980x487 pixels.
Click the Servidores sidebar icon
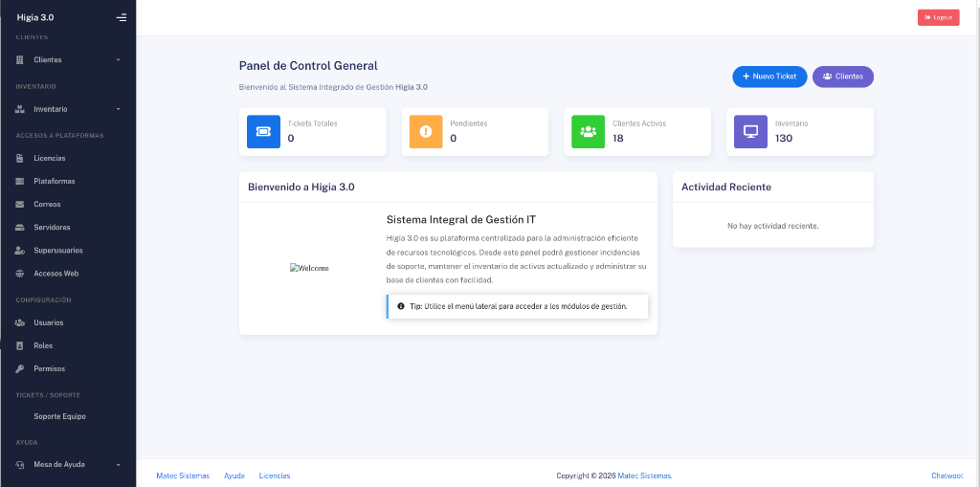coord(20,227)
